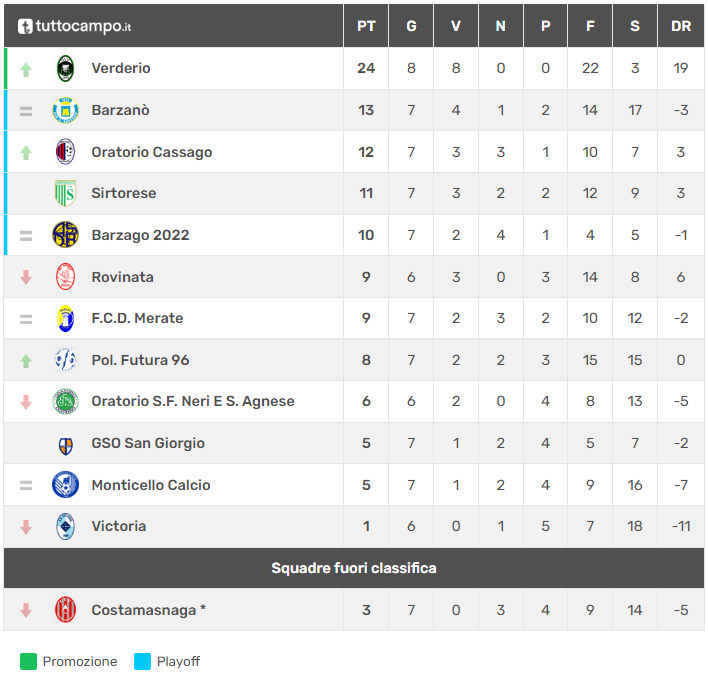Click the PT column header
Viewport: 708px width, 673px height.
pyautogui.click(x=366, y=26)
